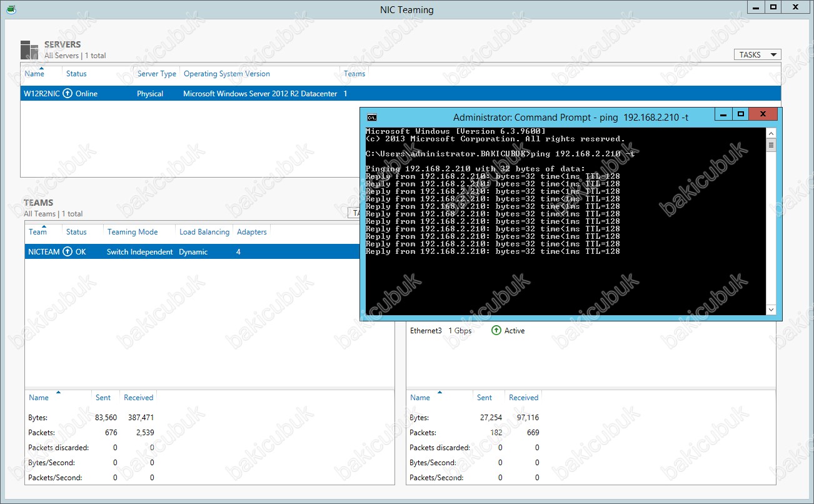Click the 1 Gbps speed value
814x504 pixels.
(460, 331)
